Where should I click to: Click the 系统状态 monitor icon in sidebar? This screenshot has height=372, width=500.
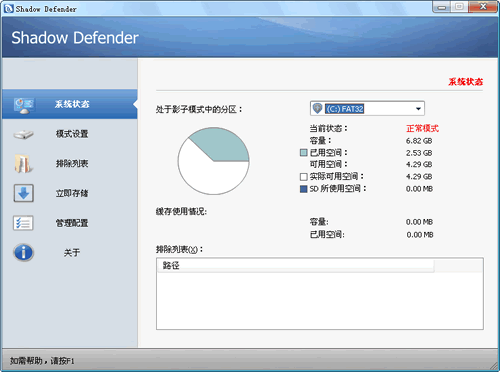24,105
